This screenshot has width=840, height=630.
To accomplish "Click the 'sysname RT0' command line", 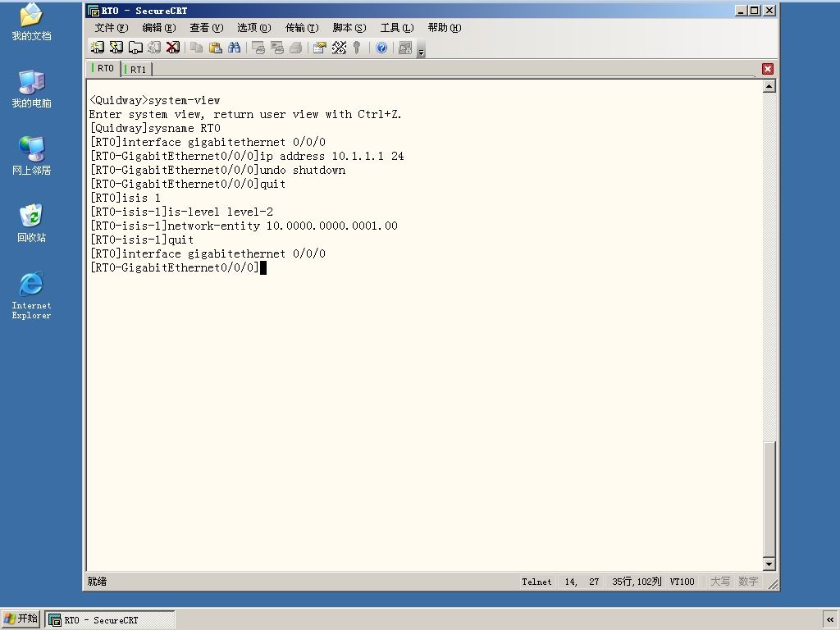I will [x=155, y=129].
